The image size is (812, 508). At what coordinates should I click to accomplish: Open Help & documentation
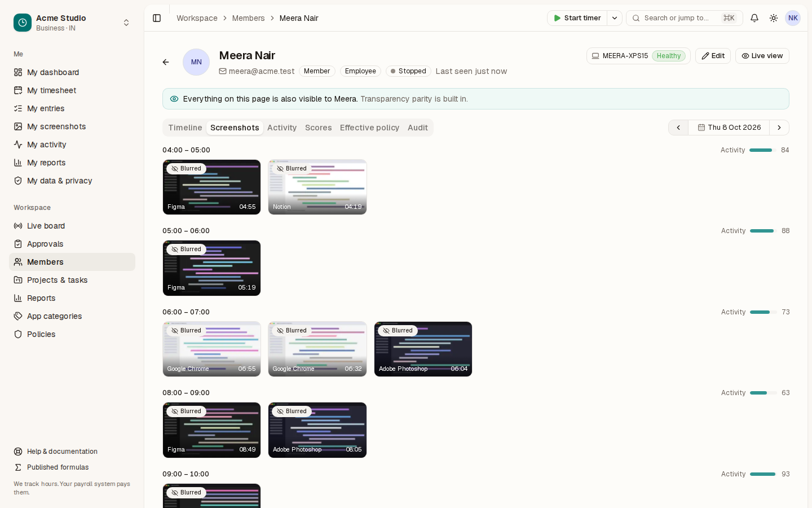coord(72,452)
